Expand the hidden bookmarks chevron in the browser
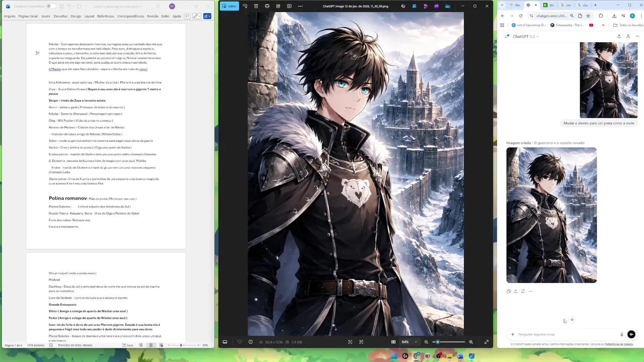Image resolution: width=644 pixels, height=362 pixels. 603,25
